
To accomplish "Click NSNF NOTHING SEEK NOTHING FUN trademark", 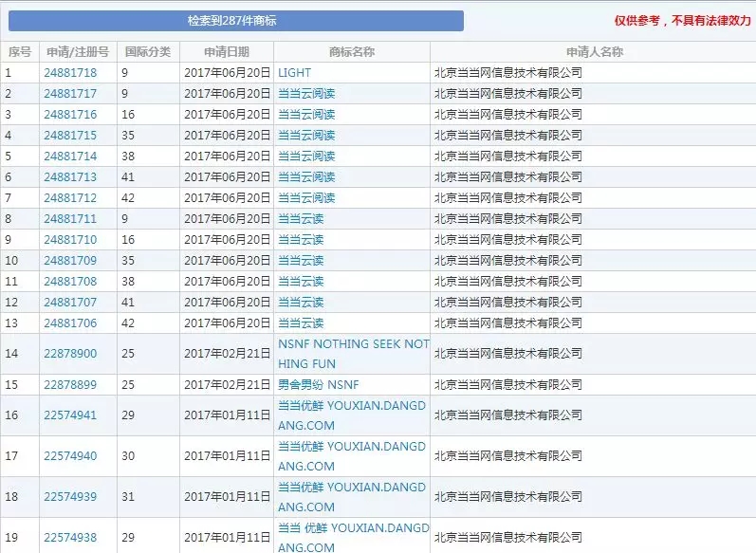I will click(353, 353).
